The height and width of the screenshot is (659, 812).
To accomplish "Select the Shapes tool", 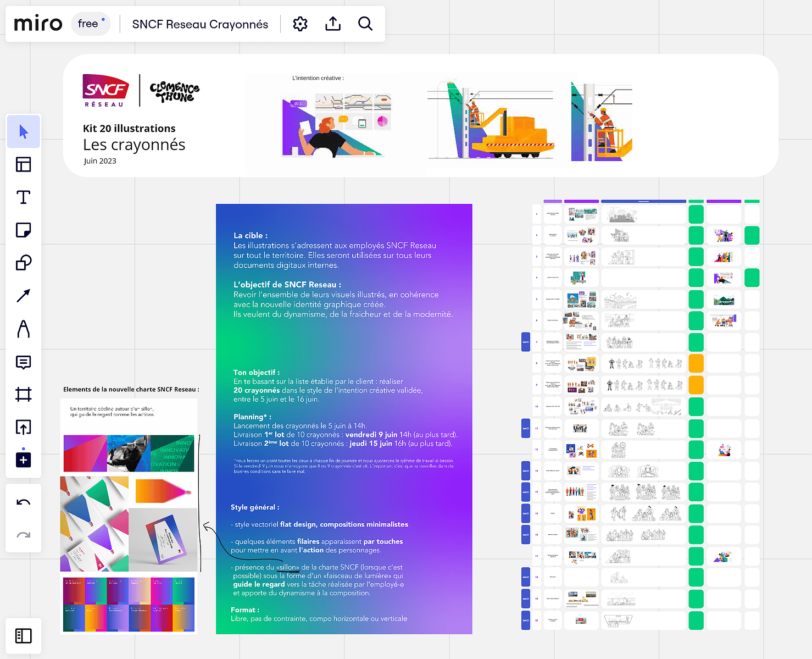I will coord(23,263).
